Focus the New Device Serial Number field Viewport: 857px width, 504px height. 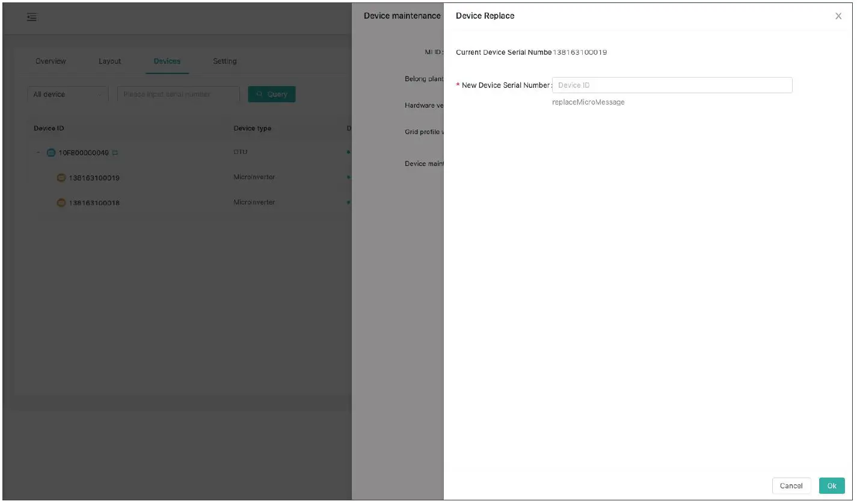click(672, 85)
